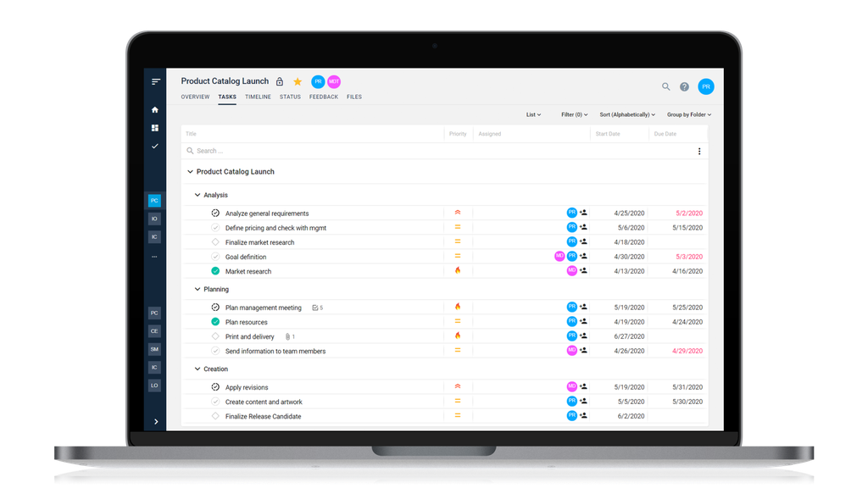Screen dimensions: 868x499
Task: Open the PR user profile avatar
Action: tap(706, 87)
